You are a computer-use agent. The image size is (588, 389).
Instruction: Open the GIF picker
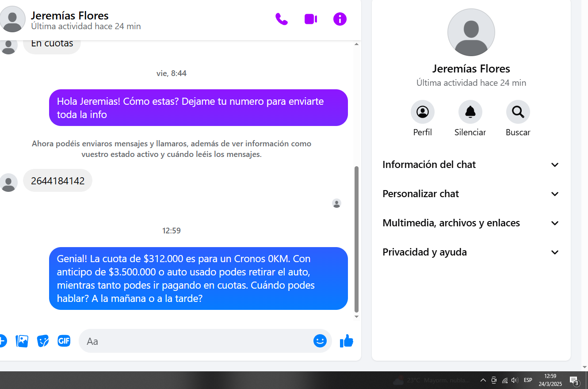tap(64, 341)
